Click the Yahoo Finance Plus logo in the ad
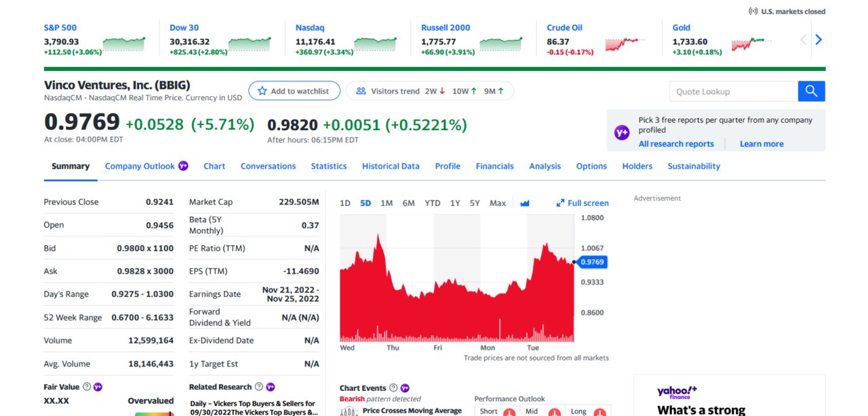This screenshot has height=416, width=868. pos(677,392)
